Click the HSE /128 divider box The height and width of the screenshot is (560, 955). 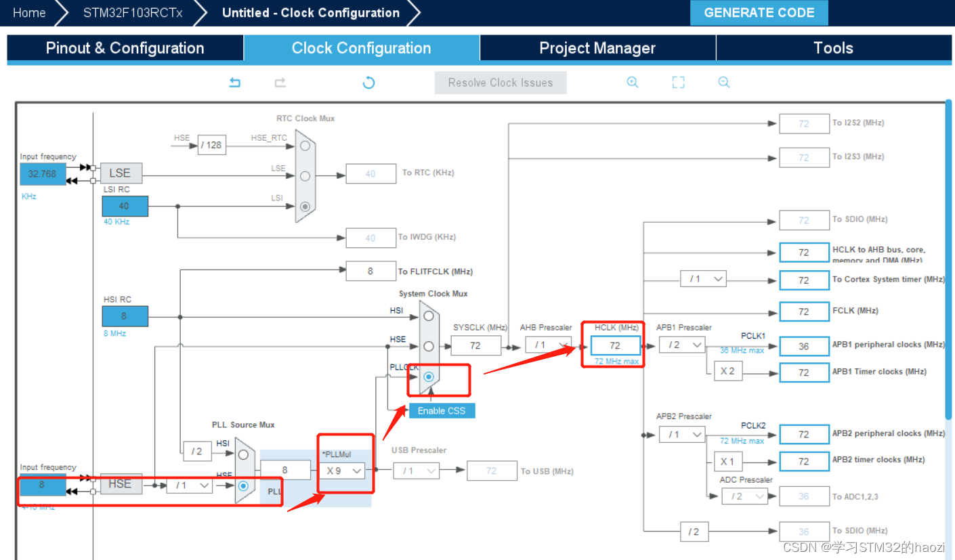[x=212, y=145]
